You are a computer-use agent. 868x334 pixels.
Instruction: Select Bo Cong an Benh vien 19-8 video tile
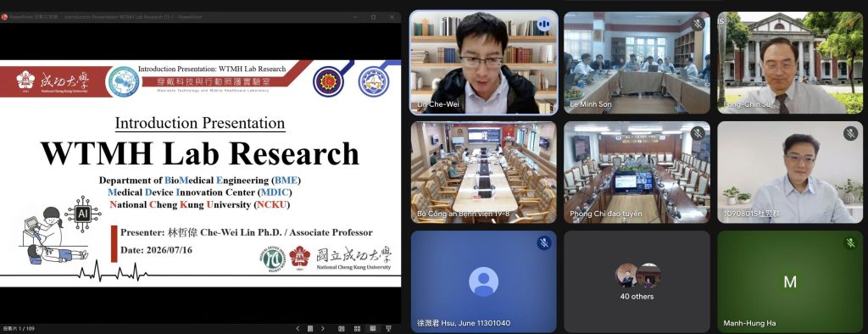pyautogui.click(x=483, y=172)
